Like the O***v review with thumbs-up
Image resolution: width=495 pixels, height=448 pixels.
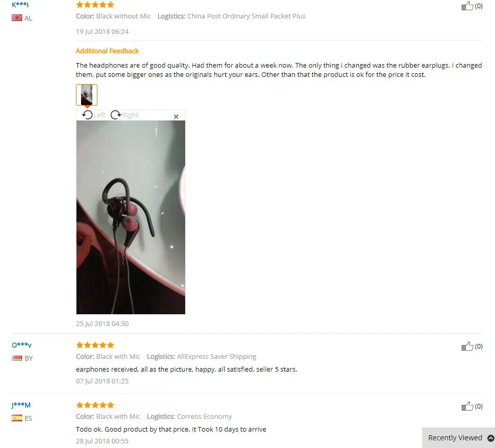click(x=467, y=347)
